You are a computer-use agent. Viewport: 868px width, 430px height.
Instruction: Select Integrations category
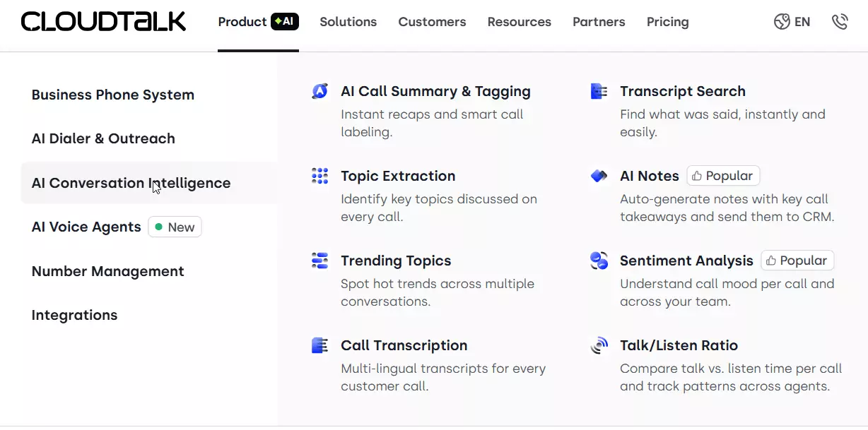(x=74, y=315)
